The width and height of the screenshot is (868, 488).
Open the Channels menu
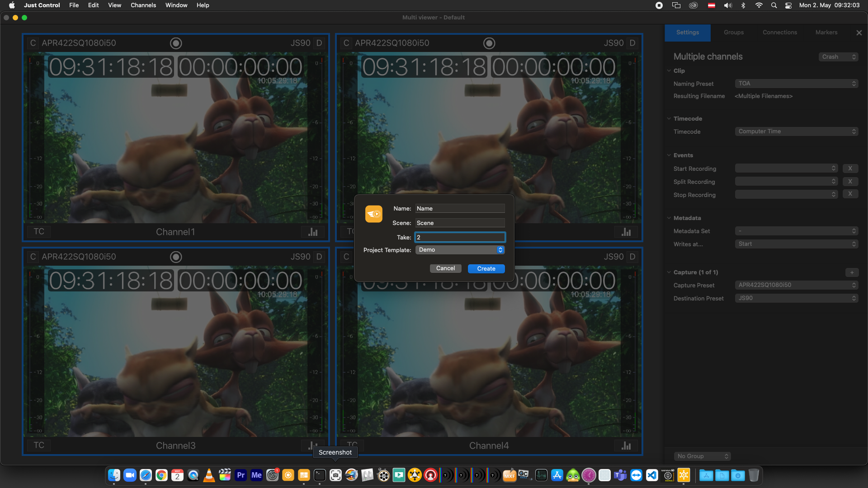tap(143, 5)
